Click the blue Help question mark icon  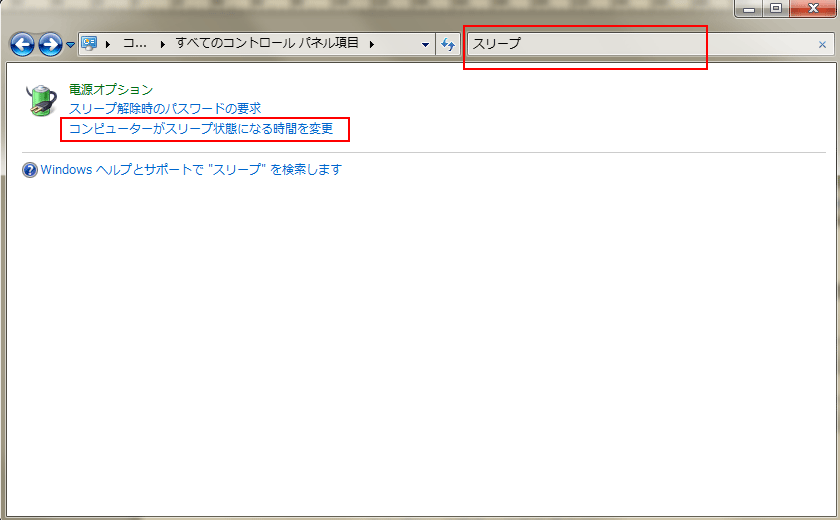[x=30, y=170]
